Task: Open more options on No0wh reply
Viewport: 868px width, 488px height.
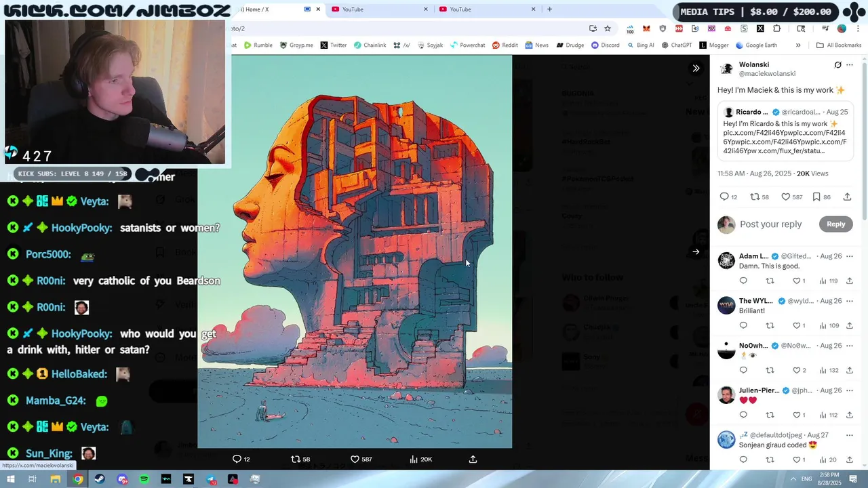Action: point(850,346)
